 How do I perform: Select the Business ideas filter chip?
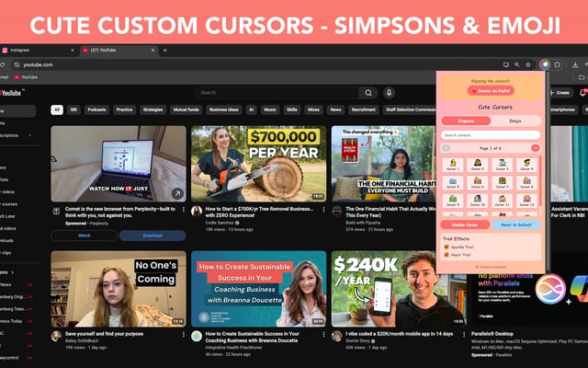pyautogui.click(x=224, y=109)
